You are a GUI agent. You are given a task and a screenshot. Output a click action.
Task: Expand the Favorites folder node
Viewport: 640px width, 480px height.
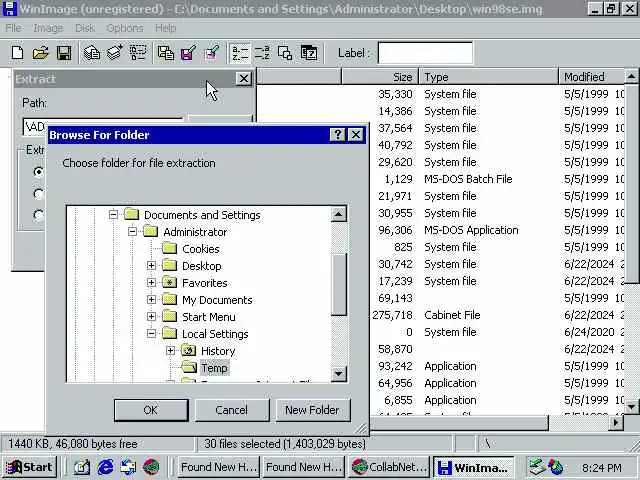pyautogui.click(x=151, y=282)
